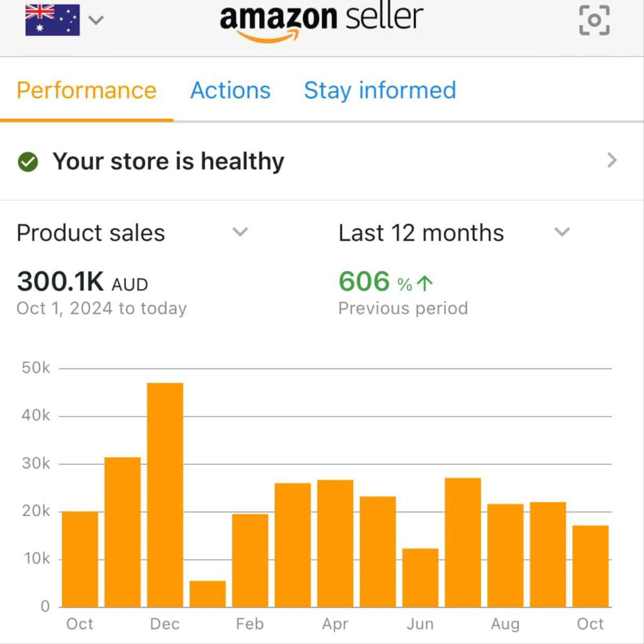Tap the Australian flag marketplace icon
The height and width of the screenshot is (644, 644).
click(x=52, y=20)
